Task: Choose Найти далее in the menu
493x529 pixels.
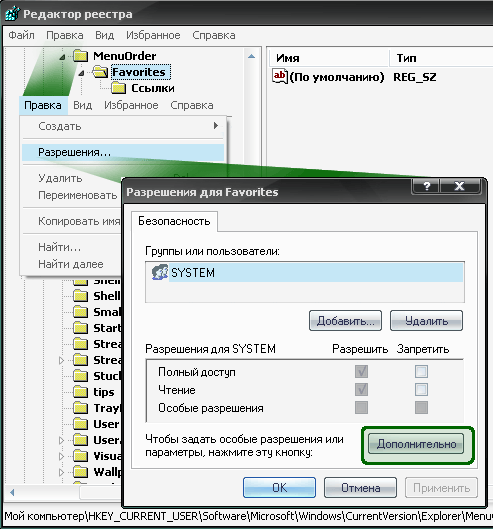Action: 71,264
